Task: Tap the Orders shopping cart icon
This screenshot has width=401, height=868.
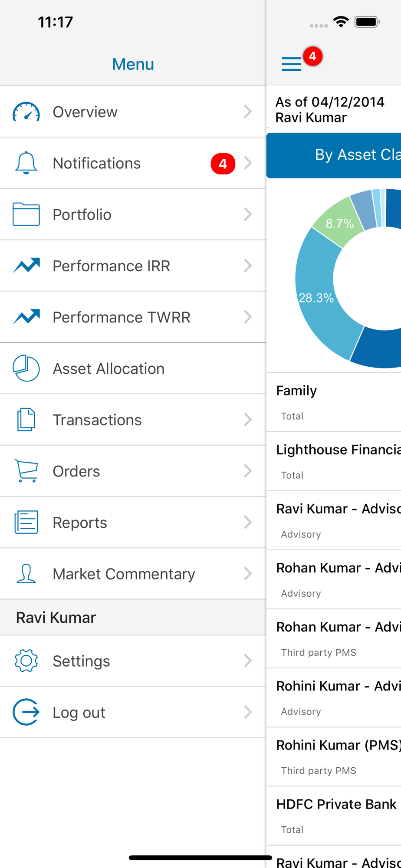Action: coord(26,471)
